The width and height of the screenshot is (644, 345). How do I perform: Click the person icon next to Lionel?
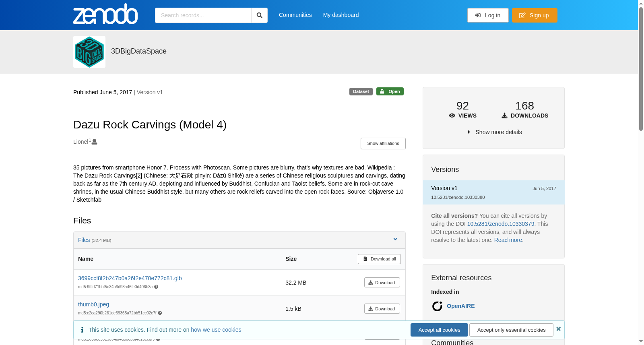click(x=95, y=142)
